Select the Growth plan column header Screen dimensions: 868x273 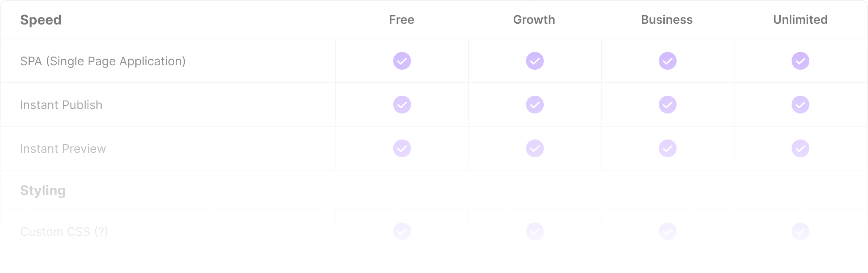[x=534, y=20]
